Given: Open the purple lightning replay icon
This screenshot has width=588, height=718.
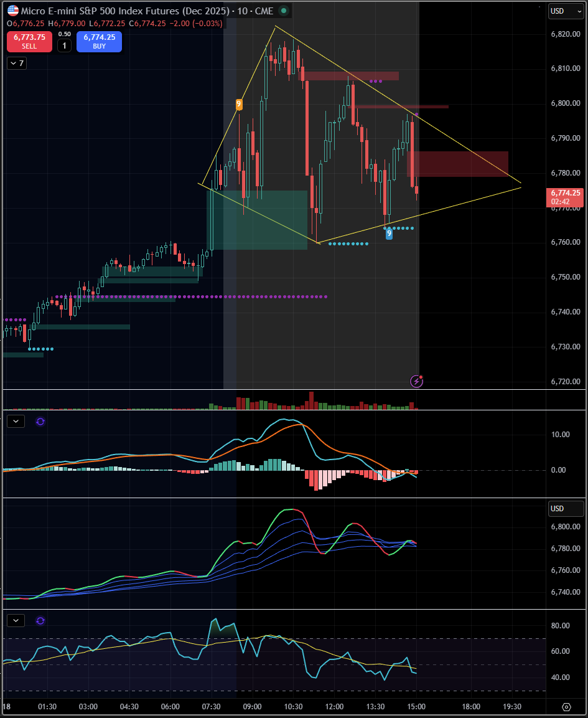Looking at the screenshot, I should [x=416, y=381].
